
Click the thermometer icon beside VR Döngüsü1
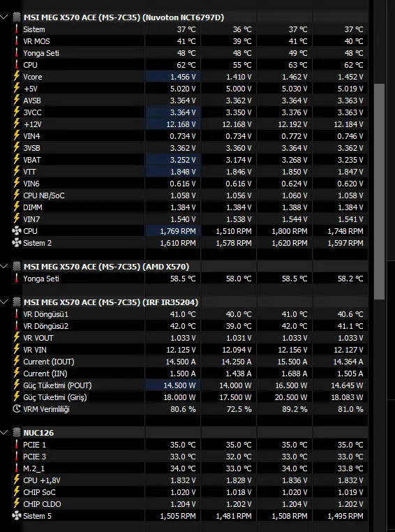16,314
